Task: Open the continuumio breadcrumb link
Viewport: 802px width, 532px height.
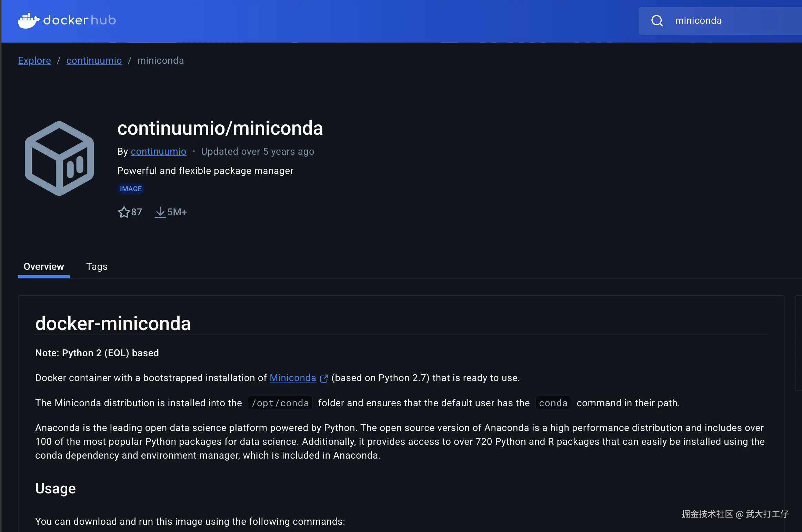Action: 94,61
